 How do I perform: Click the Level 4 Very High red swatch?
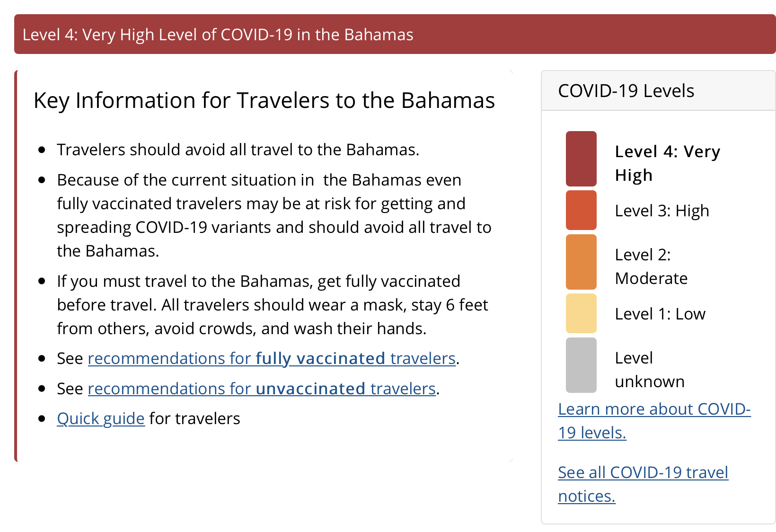(581, 159)
